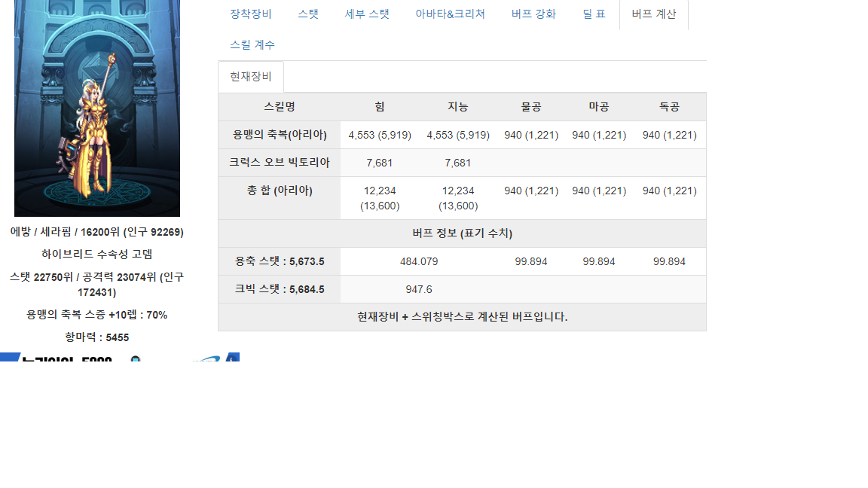Click the 물공 column header
868x488 pixels.
(531, 107)
